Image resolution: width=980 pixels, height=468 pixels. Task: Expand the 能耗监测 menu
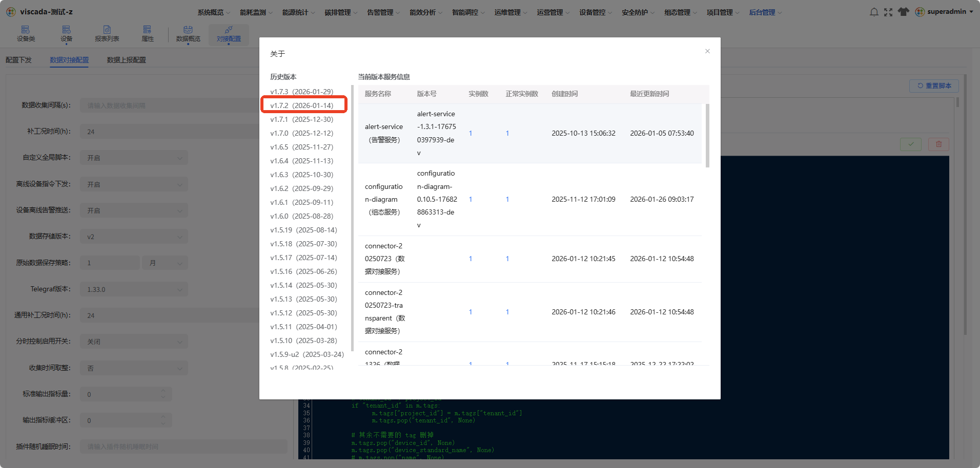point(256,12)
